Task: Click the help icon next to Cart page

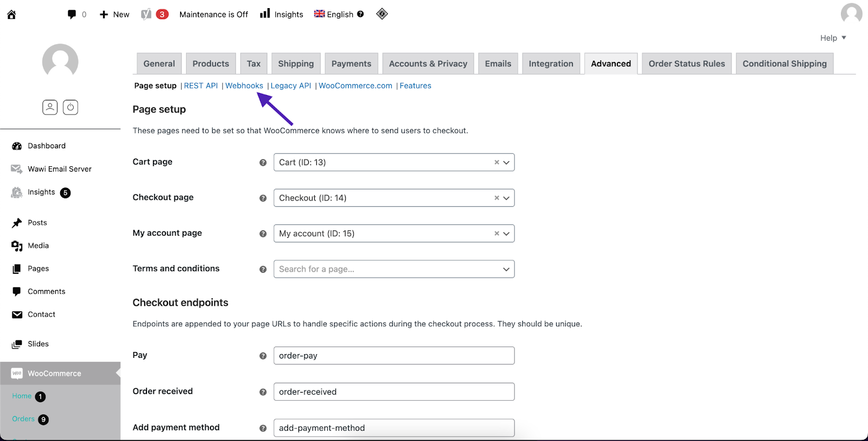Action: click(263, 162)
